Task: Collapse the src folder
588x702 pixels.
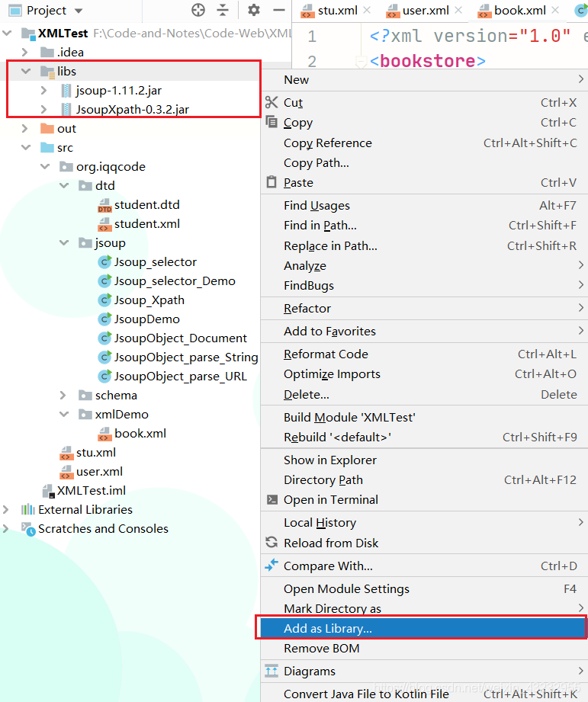Action: pyautogui.click(x=26, y=147)
